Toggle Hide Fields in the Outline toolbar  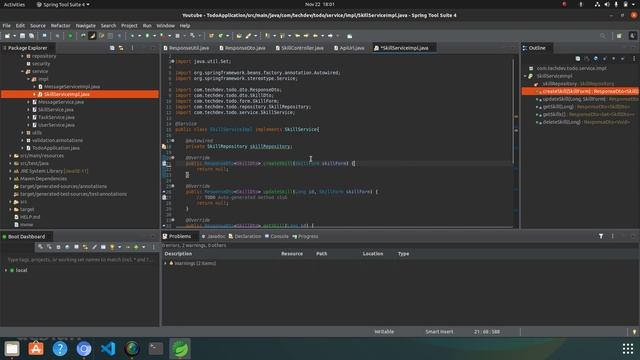[596, 59]
